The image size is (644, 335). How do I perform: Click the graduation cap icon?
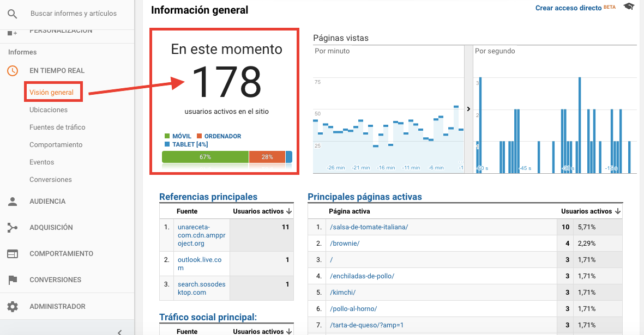(x=629, y=7)
